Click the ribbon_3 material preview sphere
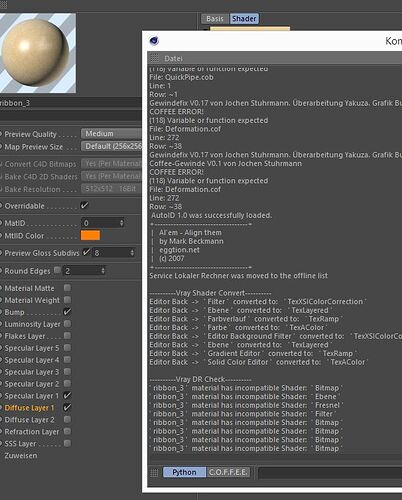Viewport: 402px width, 500px height. click(36, 53)
